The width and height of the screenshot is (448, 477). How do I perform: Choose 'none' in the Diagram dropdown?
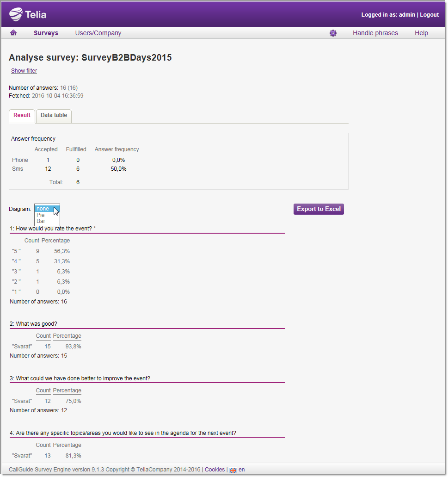point(47,209)
